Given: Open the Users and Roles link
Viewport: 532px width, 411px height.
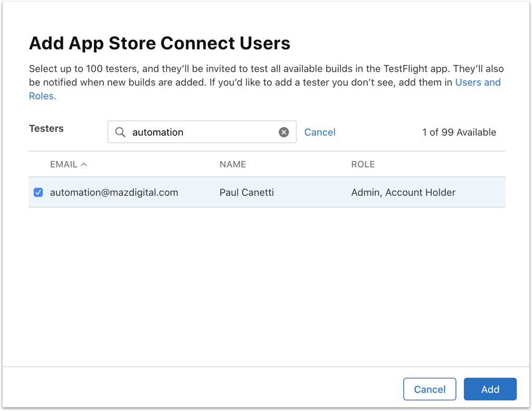Looking at the screenshot, I should [x=478, y=82].
